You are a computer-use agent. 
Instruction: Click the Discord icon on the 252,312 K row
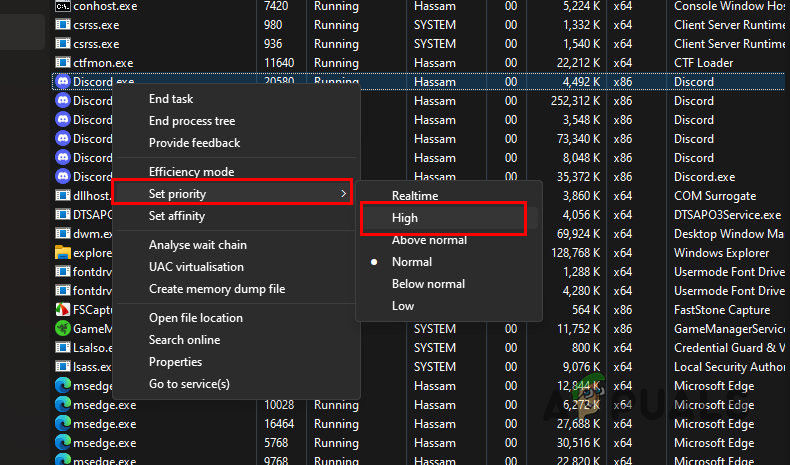(62, 101)
